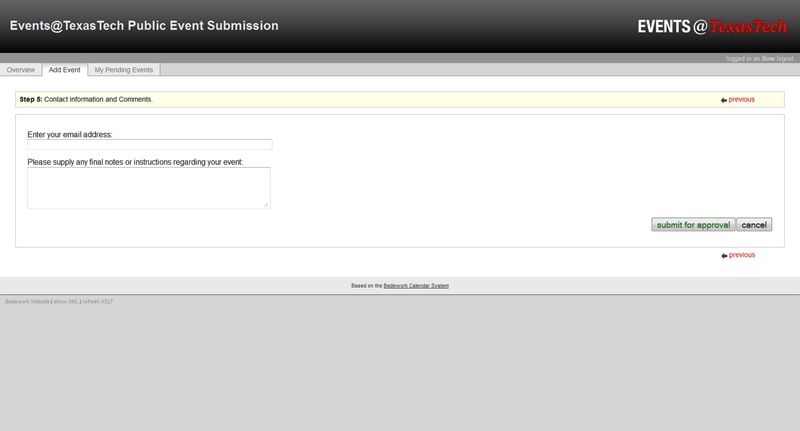Open the Bedework Calendar System link
The height and width of the screenshot is (431, 800).
click(x=416, y=286)
